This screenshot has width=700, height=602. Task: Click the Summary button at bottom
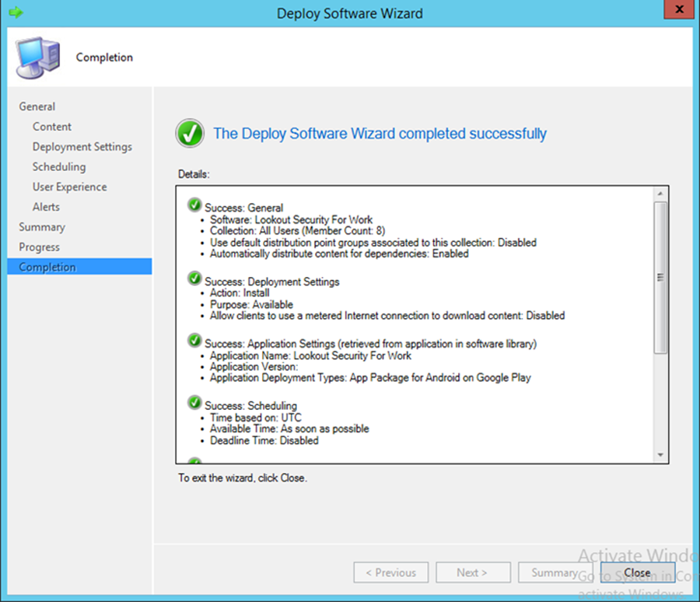[555, 572]
